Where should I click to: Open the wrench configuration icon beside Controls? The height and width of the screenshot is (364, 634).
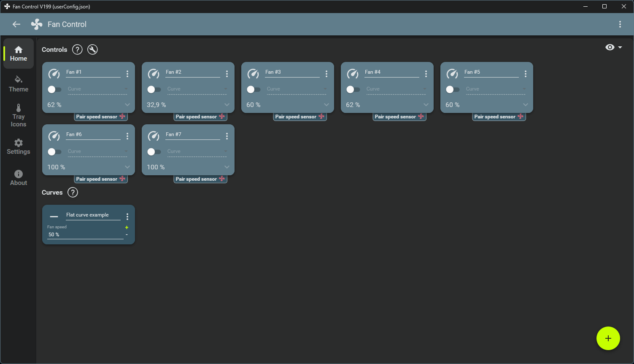tap(92, 50)
